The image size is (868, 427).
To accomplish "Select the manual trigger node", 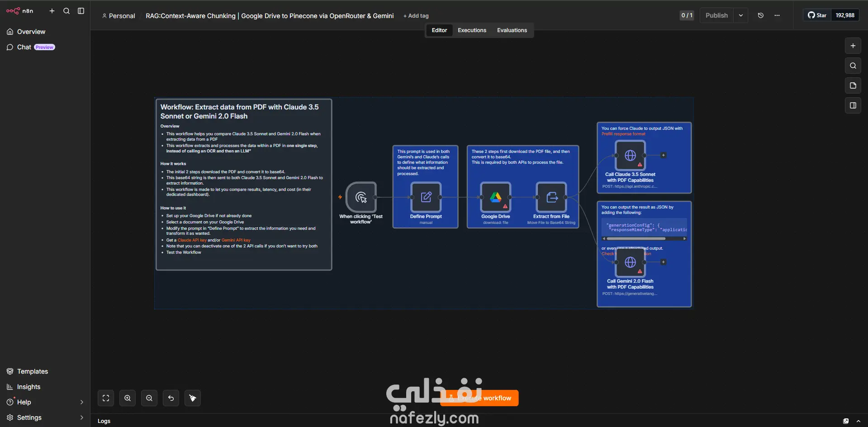I will (x=361, y=197).
